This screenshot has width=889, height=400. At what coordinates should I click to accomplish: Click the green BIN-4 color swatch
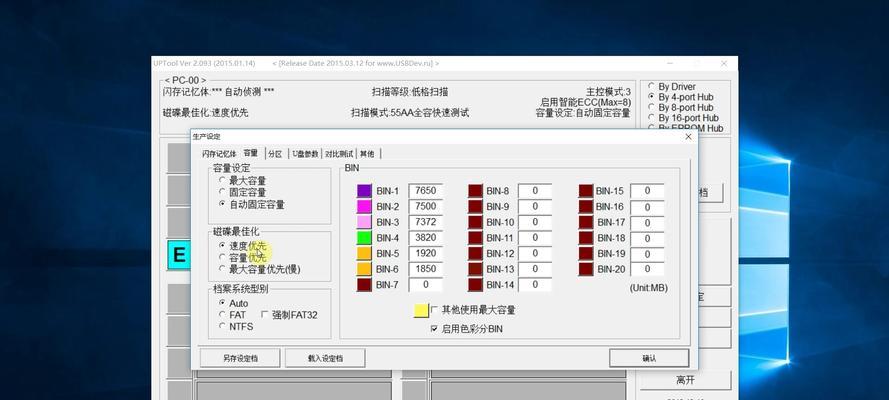coord(364,237)
